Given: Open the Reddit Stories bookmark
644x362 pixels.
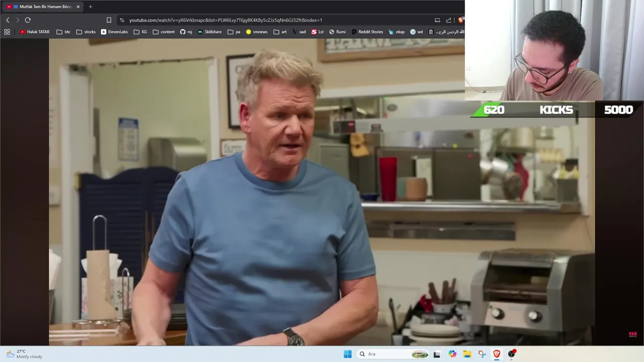Looking at the screenshot, I should pyautogui.click(x=367, y=32).
